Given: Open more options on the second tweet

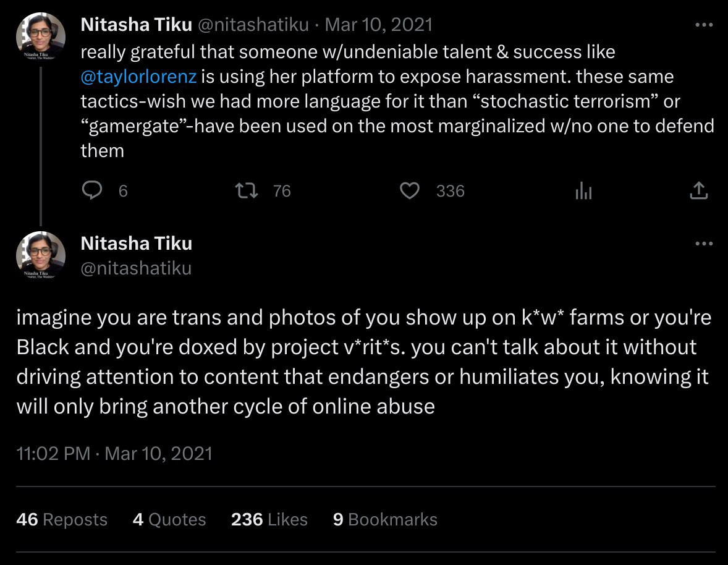Looking at the screenshot, I should tap(704, 244).
